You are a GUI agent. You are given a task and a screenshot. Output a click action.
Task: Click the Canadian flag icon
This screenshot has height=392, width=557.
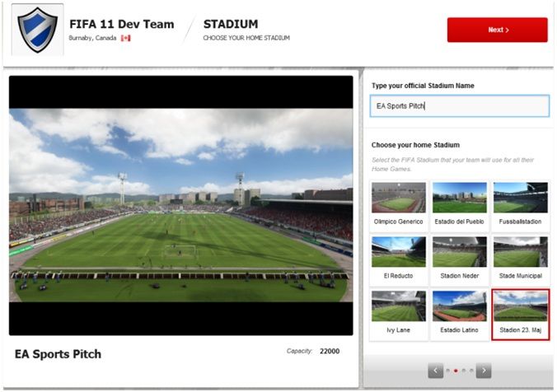(125, 38)
